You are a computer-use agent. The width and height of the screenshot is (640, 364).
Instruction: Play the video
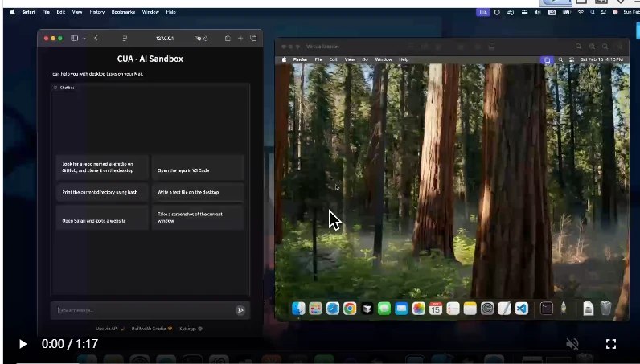(x=23, y=344)
